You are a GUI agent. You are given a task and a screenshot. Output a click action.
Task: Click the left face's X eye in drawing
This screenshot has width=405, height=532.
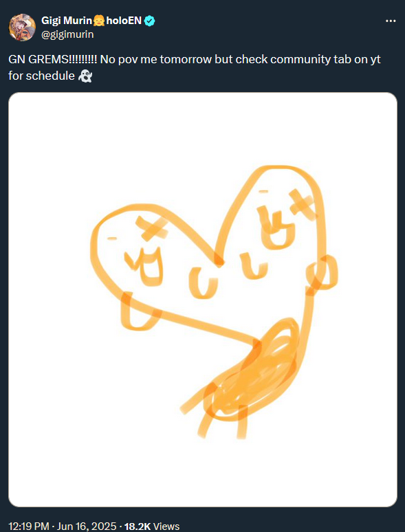tap(151, 228)
